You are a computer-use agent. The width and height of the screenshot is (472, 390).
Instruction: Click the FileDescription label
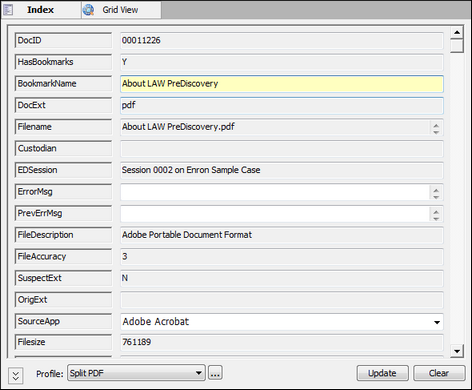pyautogui.click(x=63, y=235)
